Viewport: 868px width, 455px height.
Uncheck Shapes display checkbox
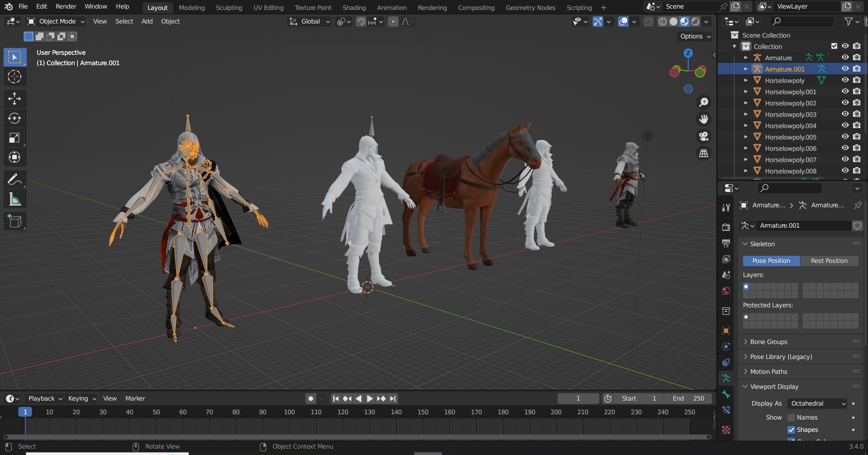[x=791, y=430]
